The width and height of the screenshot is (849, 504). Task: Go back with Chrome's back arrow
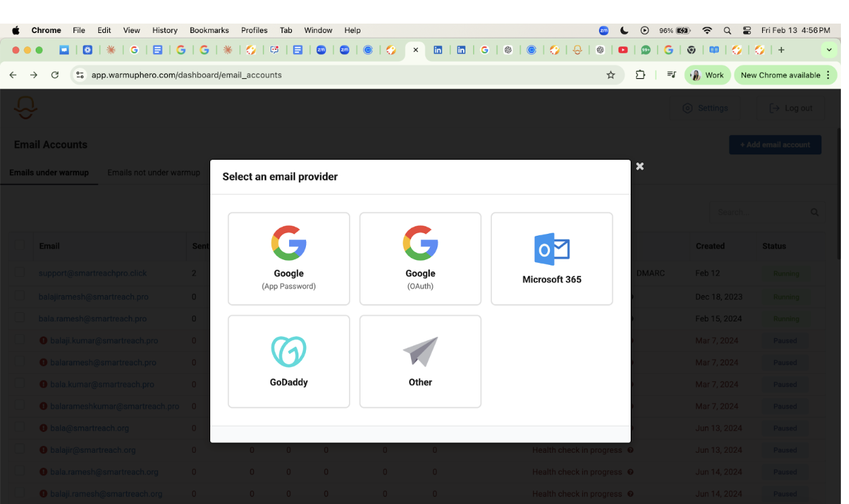(x=13, y=75)
